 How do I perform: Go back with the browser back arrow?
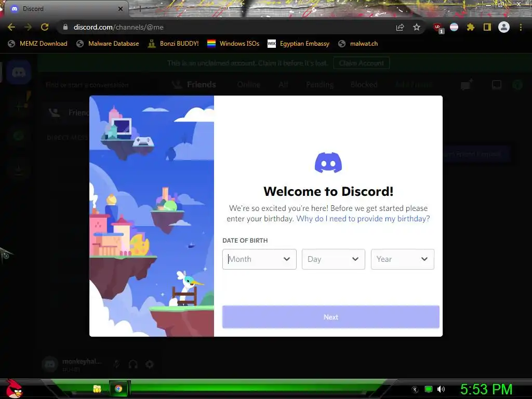click(11, 27)
